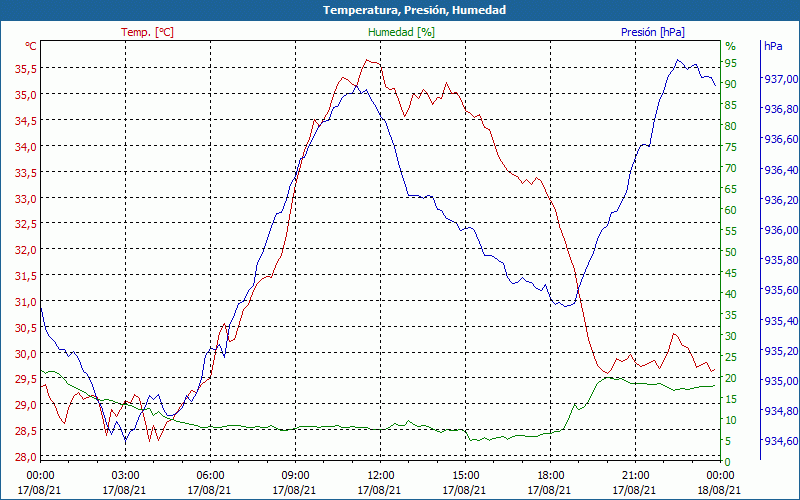The image size is (800, 500).
Task: Click the 935,80 pressure axis value
Action: tap(781, 260)
